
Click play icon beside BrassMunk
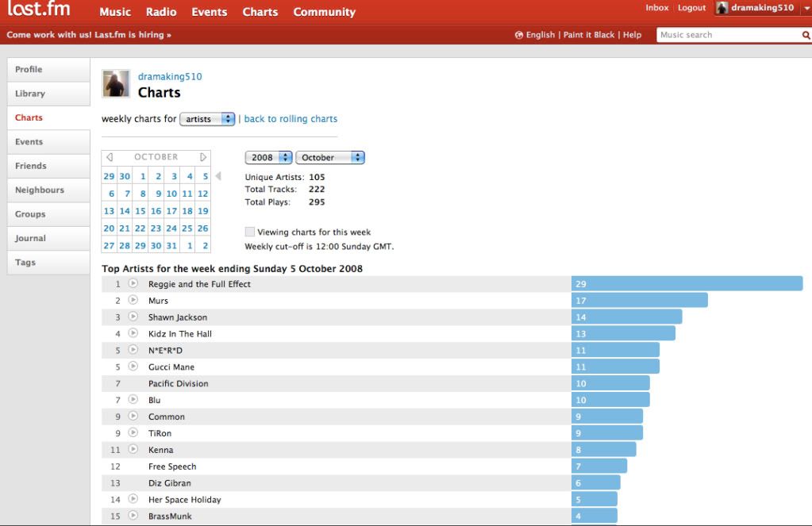133,515
